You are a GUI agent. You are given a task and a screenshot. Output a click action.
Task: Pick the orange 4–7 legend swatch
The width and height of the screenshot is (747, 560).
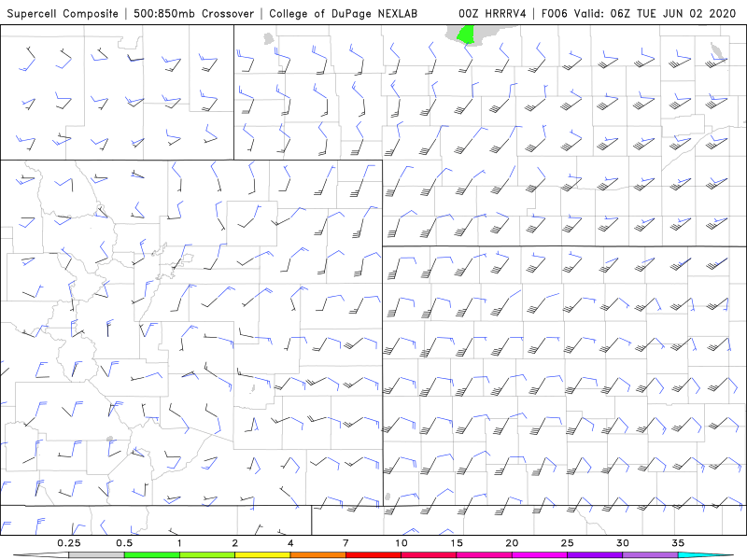tap(317, 555)
